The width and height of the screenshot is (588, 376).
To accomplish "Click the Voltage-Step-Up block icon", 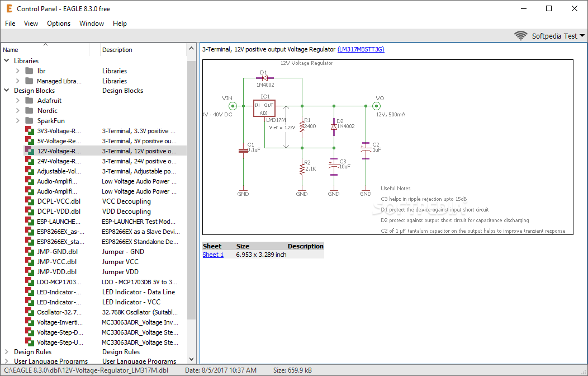I will coord(30,342).
